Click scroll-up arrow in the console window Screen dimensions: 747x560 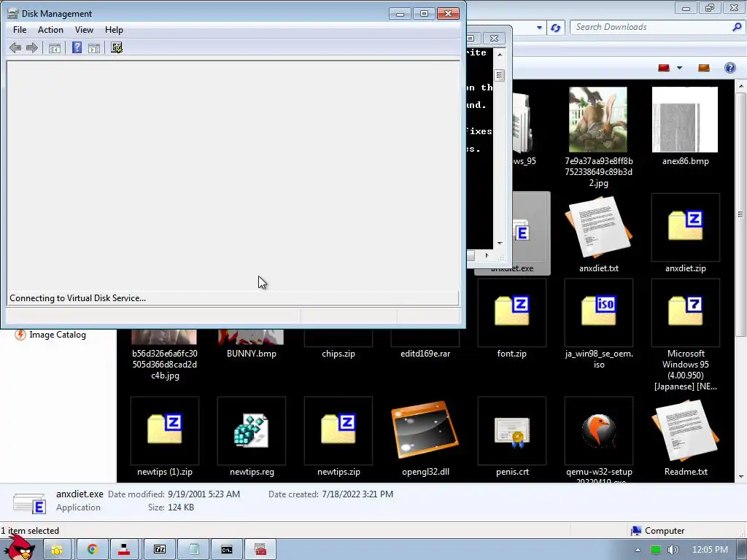pos(499,54)
